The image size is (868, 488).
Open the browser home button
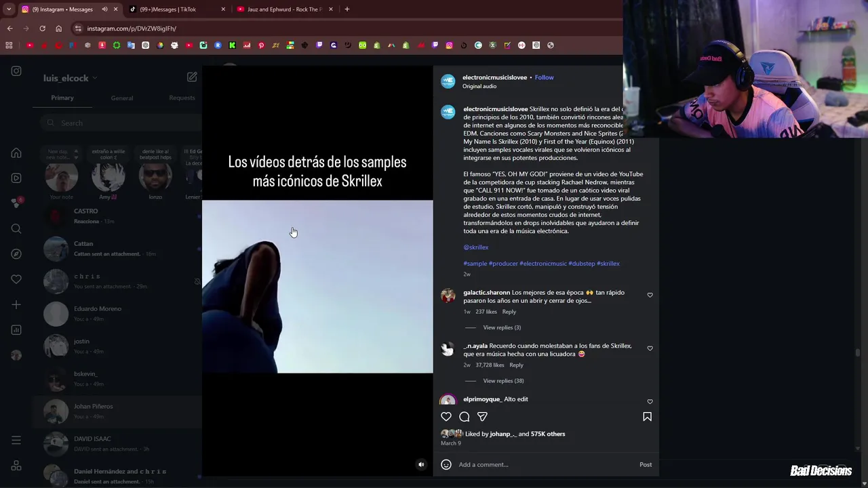(x=58, y=28)
